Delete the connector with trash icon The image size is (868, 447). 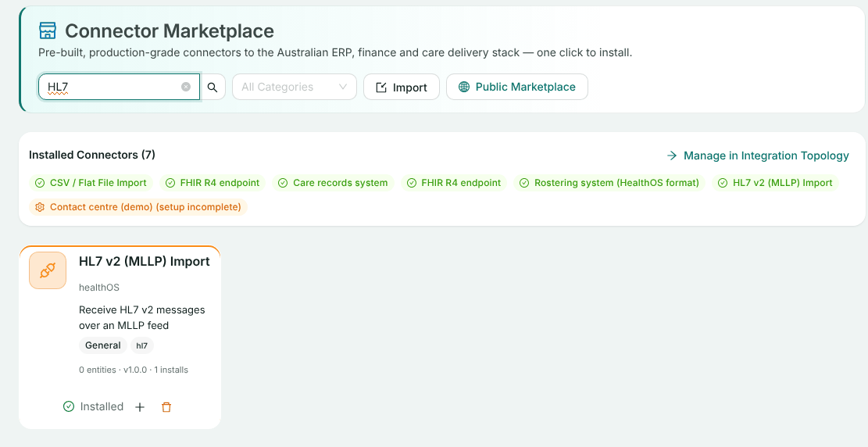166,407
